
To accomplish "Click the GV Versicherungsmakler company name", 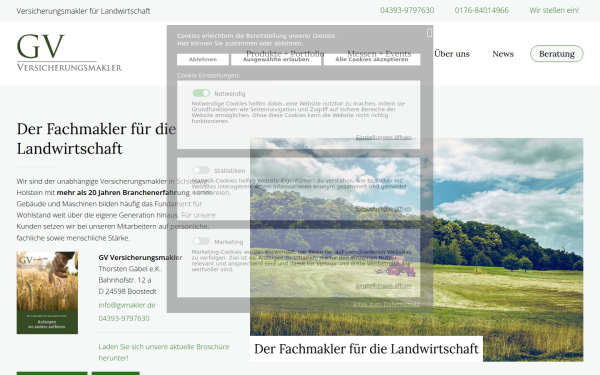I will 140,258.
